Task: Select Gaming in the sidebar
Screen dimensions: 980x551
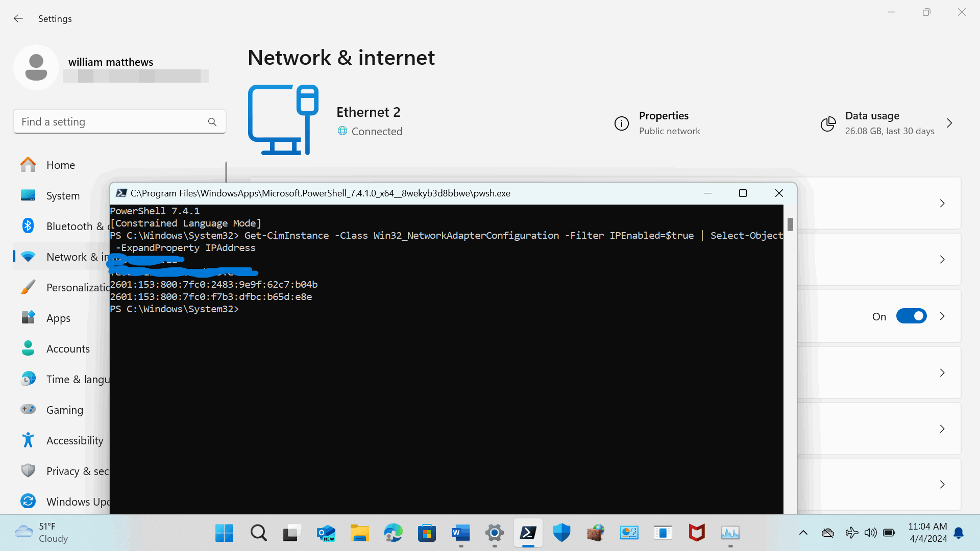Action: [64, 410]
